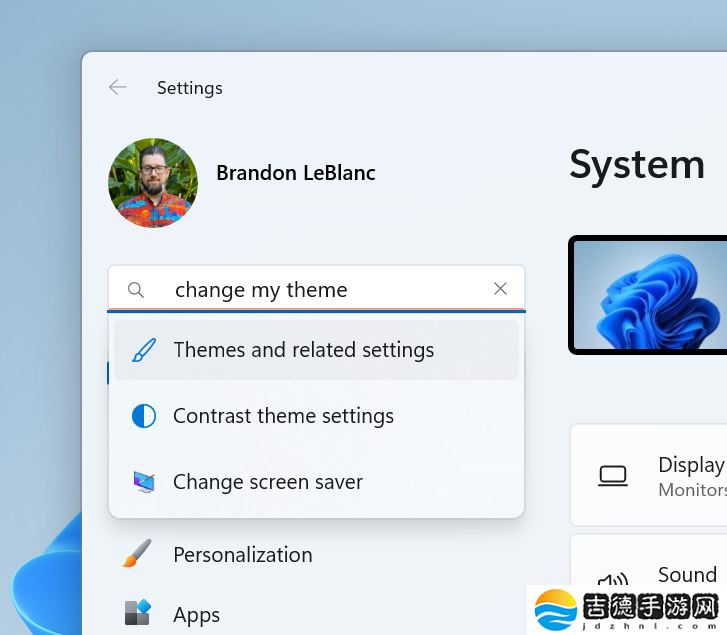Choose "Contrast theme settings" suggestion

coord(316,416)
